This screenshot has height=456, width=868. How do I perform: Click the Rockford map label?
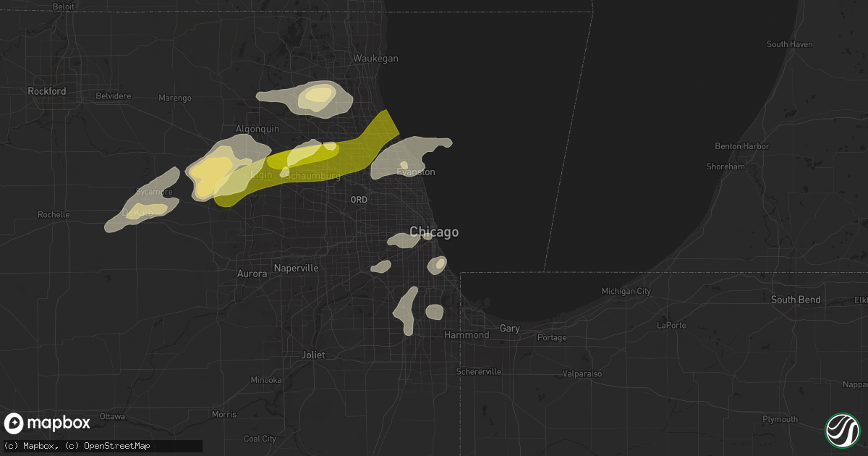(x=47, y=92)
